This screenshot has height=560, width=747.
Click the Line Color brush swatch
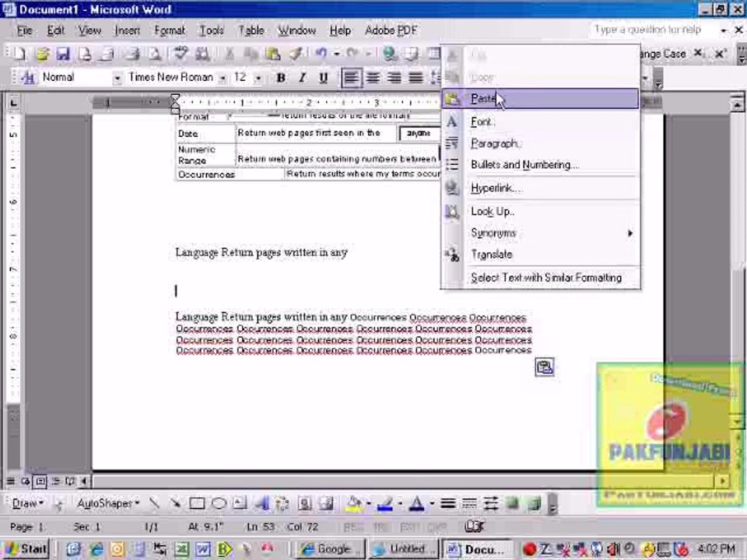(x=385, y=504)
